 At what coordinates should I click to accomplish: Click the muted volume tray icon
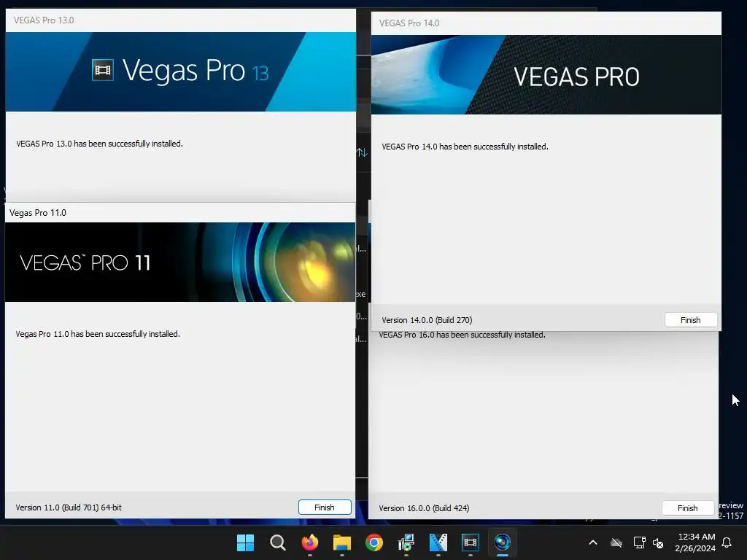(x=658, y=542)
